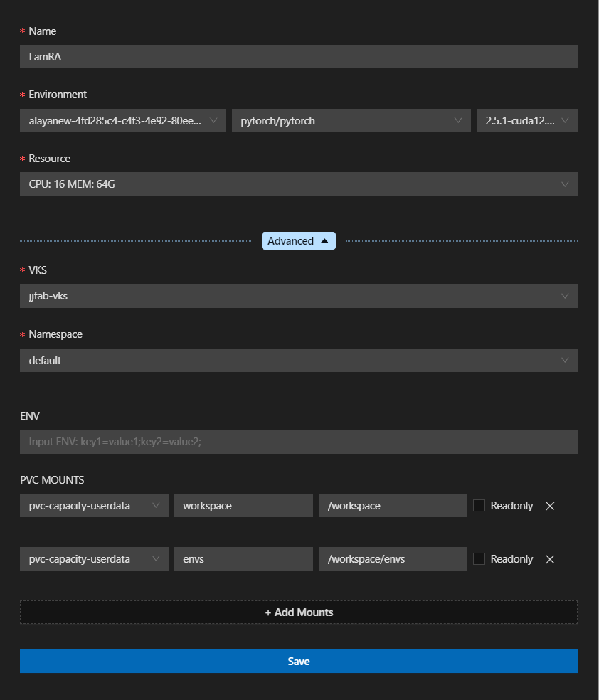Click the ENV input field
Image resolution: width=599 pixels, height=700 pixels.
[298, 442]
